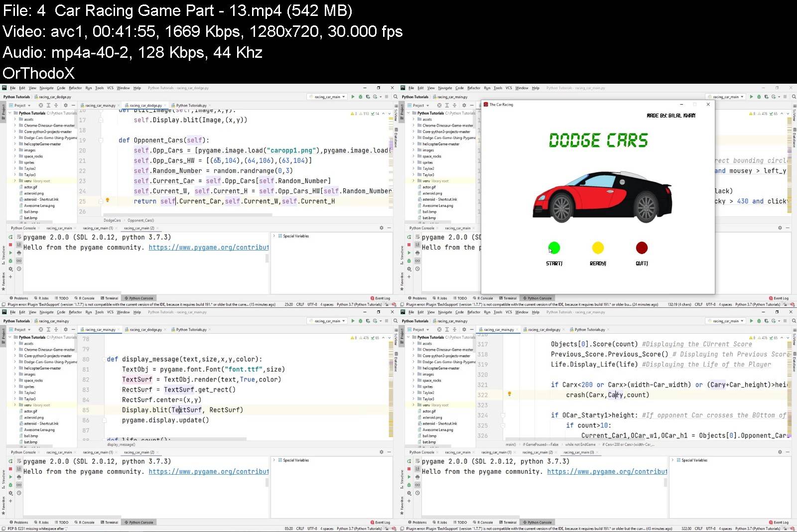
Task: Expand Taylor2 folder in bottom-right frame's tree
Action: 414,393
